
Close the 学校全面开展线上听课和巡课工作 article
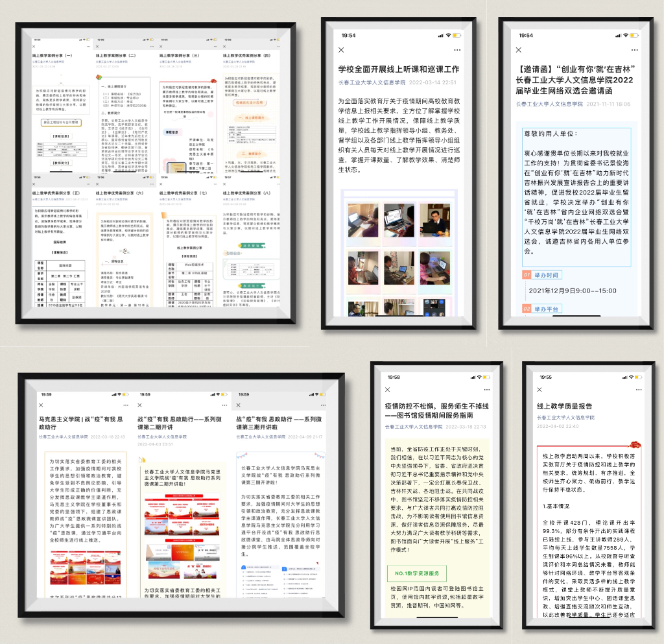coord(342,50)
